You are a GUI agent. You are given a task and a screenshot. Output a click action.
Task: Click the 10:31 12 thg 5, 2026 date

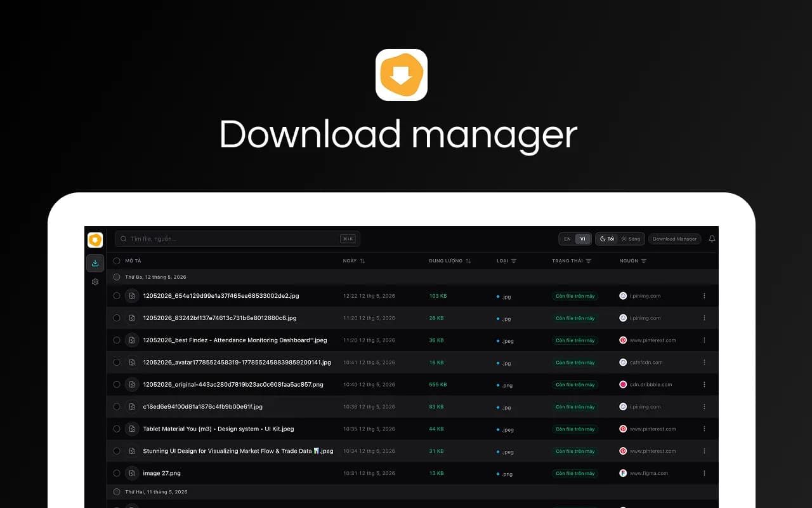(369, 473)
